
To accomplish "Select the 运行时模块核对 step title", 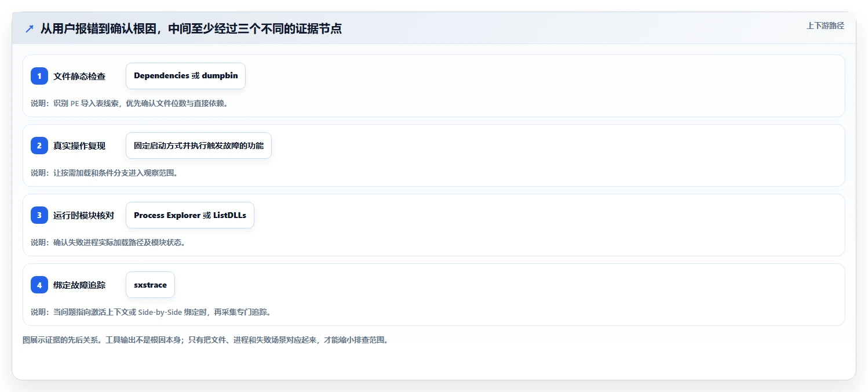I will click(84, 215).
